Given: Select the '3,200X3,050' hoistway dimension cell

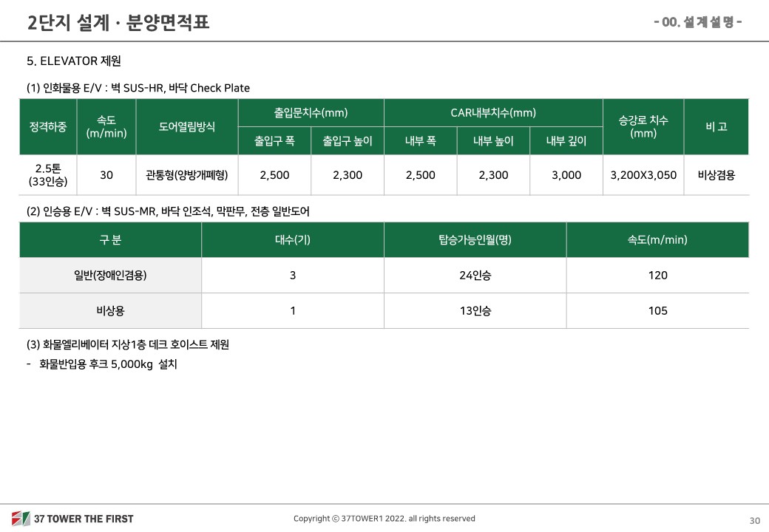Looking at the screenshot, I should pos(643,175).
